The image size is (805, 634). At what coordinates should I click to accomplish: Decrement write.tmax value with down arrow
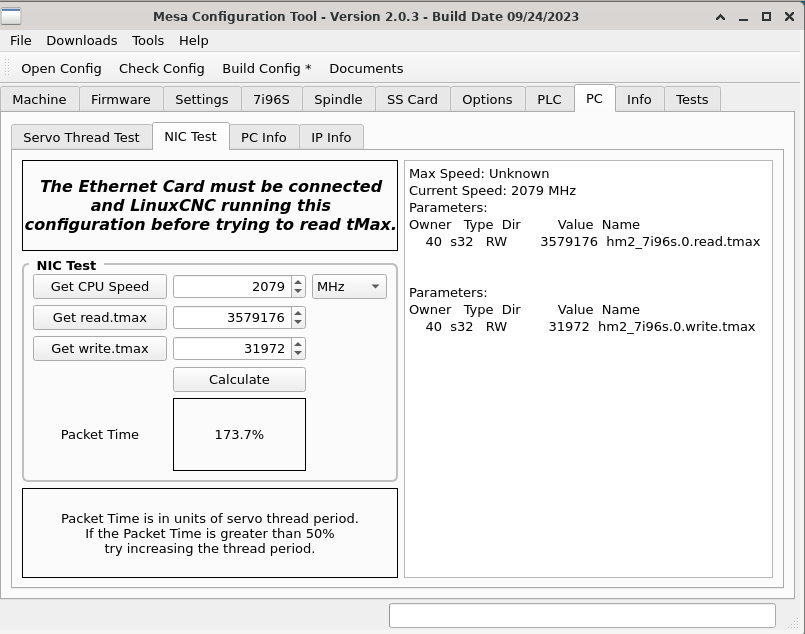point(298,354)
